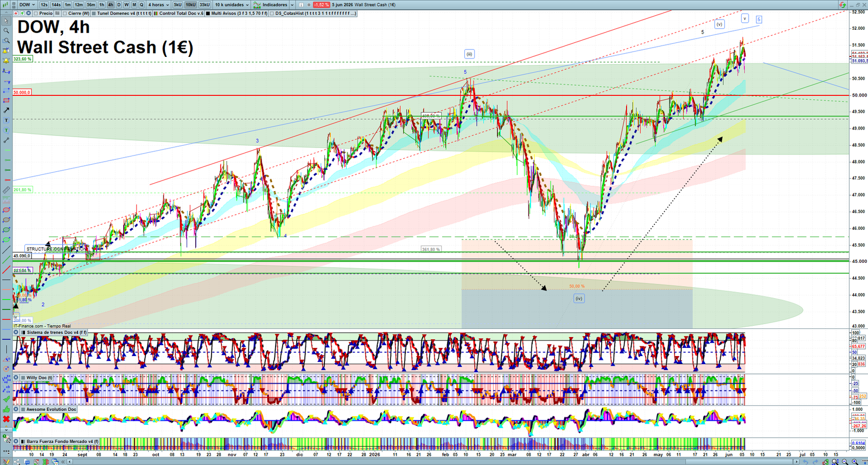Switch to 1h timeframe
Screen dimensions: 868x465
click(101, 4)
